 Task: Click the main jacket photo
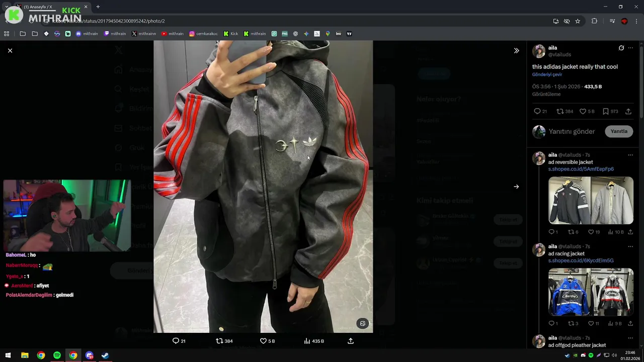pos(263,187)
